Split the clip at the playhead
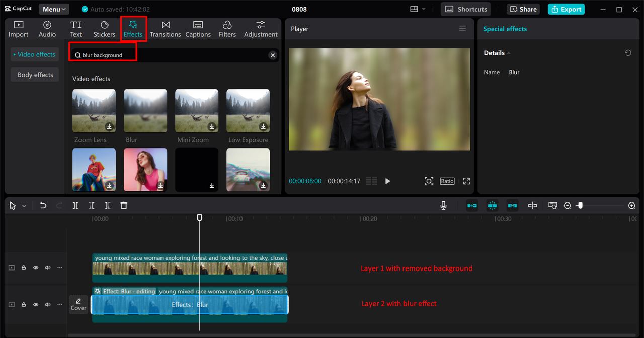 (x=75, y=206)
